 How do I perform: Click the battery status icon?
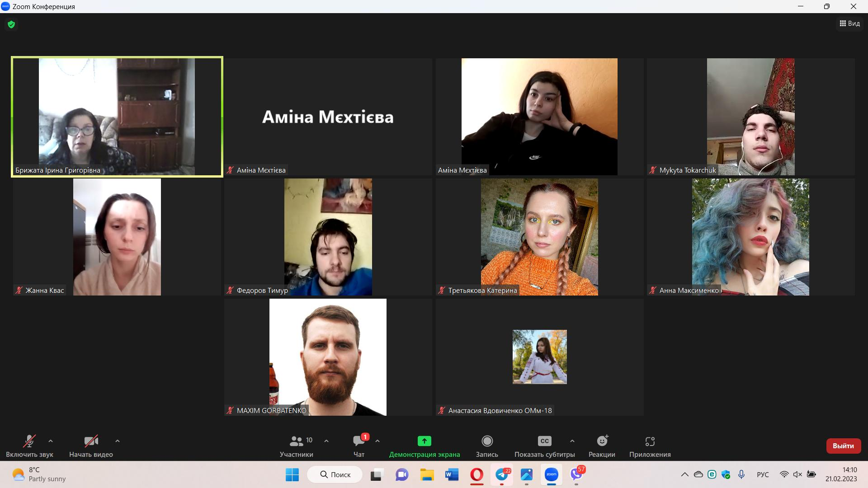811,474
